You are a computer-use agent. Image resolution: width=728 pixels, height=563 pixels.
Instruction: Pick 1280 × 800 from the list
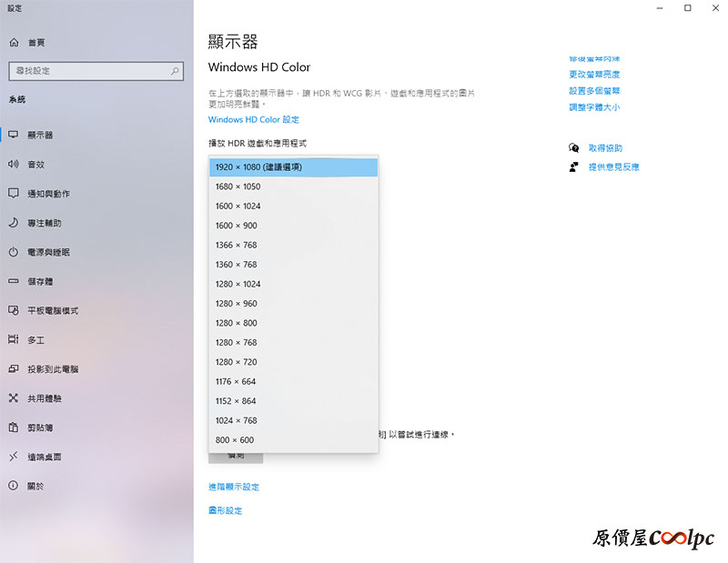tap(293, 323)
